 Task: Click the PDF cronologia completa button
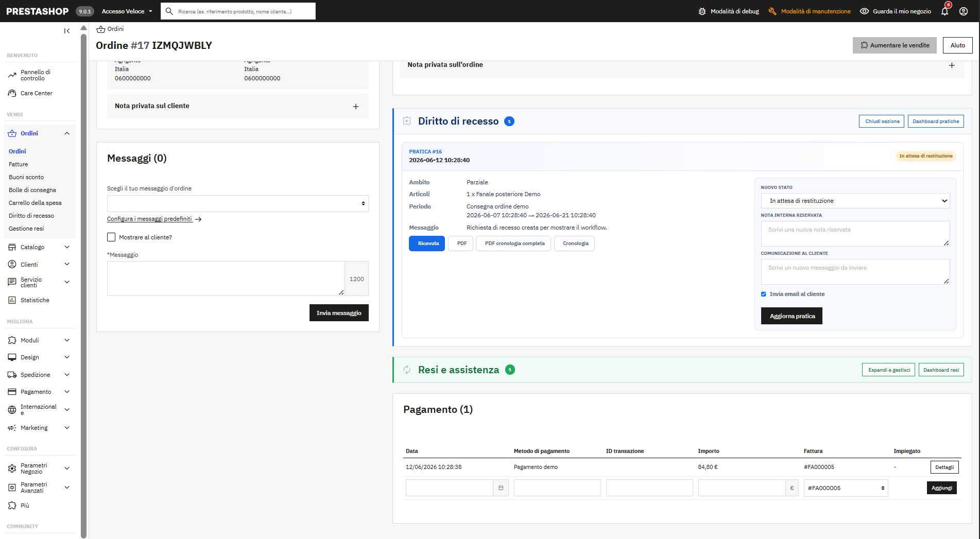click(513, 244)
